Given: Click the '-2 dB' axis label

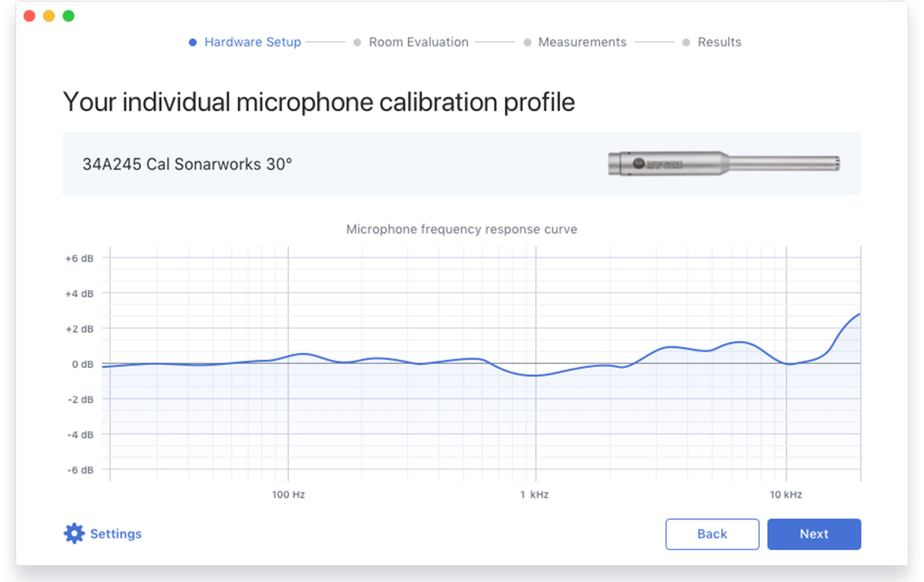Looking at the screenshot, I should (80, 399).
